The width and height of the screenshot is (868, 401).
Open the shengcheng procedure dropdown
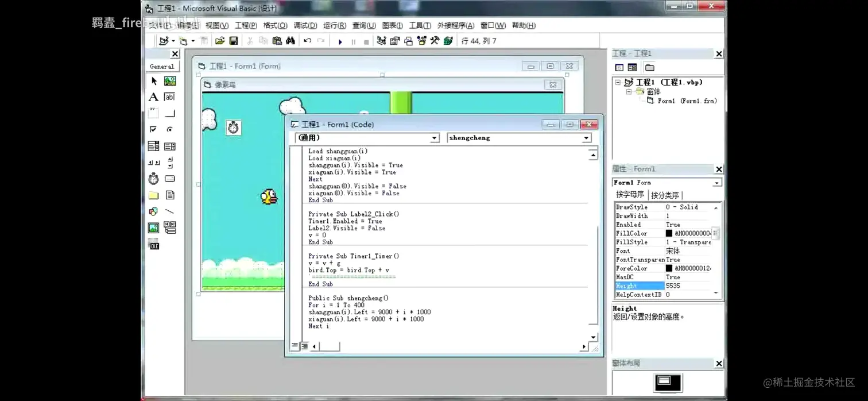tap(586, 138)
